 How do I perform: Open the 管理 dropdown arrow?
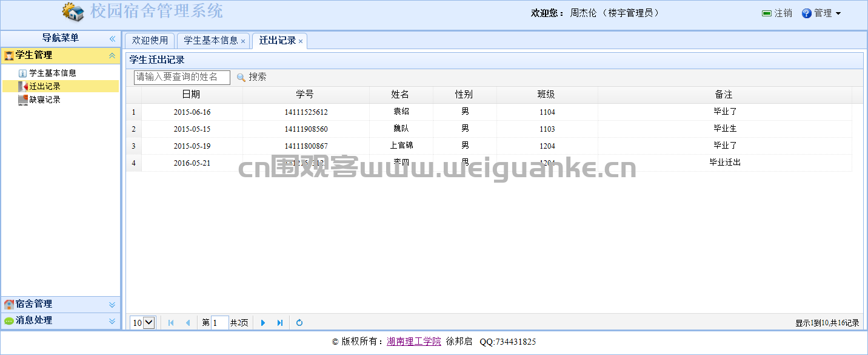point(838,13)
